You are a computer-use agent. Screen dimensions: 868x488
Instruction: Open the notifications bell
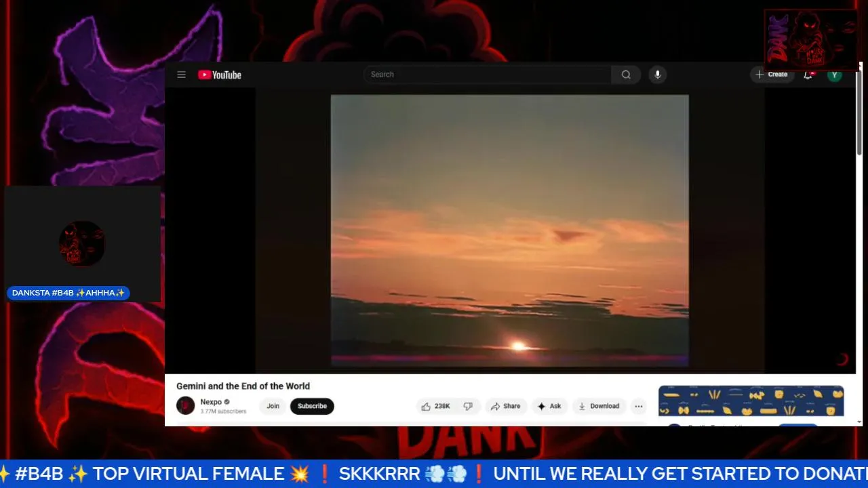[808, 75]
